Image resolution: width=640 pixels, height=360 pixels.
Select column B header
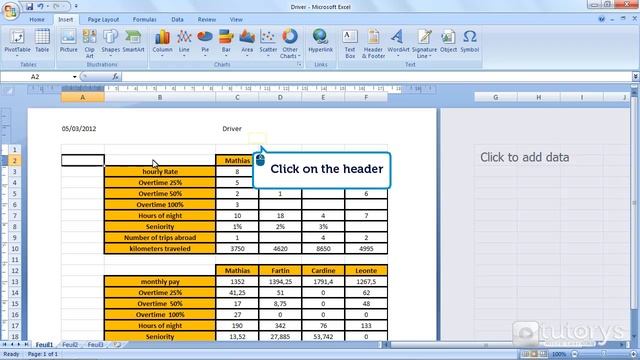[160, 97]
